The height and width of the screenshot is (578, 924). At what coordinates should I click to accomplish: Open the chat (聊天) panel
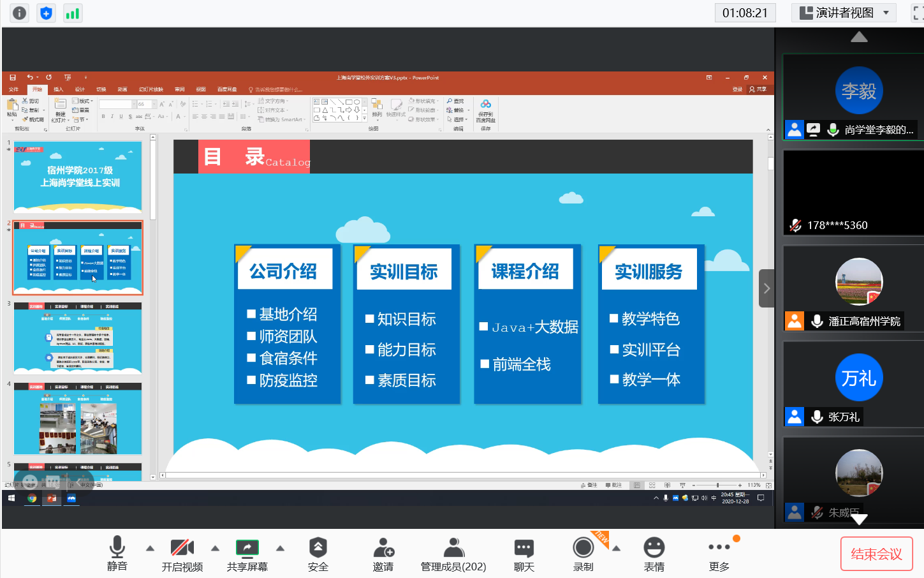[524, 554]
